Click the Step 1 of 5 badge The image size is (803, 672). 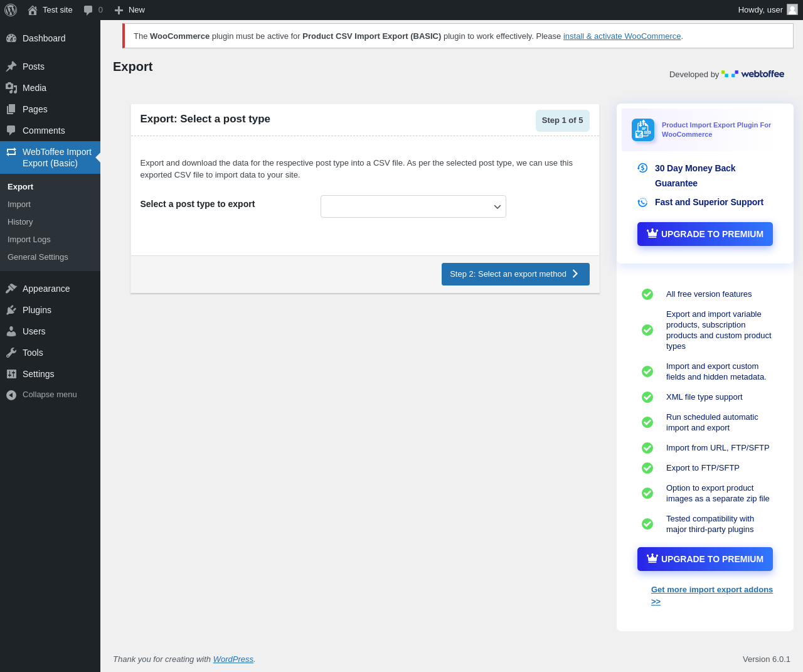pyautogui.click(x=563, y=120)
